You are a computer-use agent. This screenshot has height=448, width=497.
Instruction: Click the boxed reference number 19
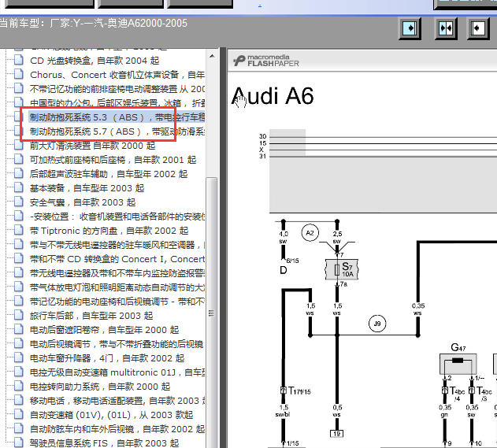(336, 433)
